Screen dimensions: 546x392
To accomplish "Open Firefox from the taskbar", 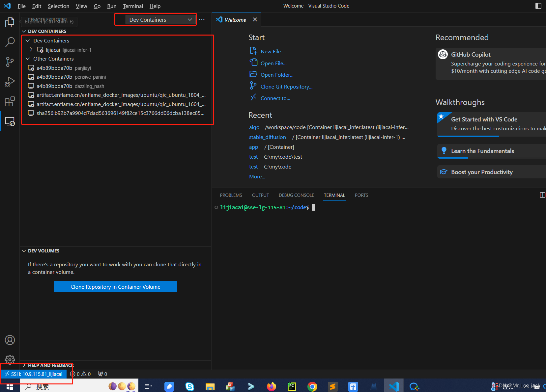I will coord(271,386).
